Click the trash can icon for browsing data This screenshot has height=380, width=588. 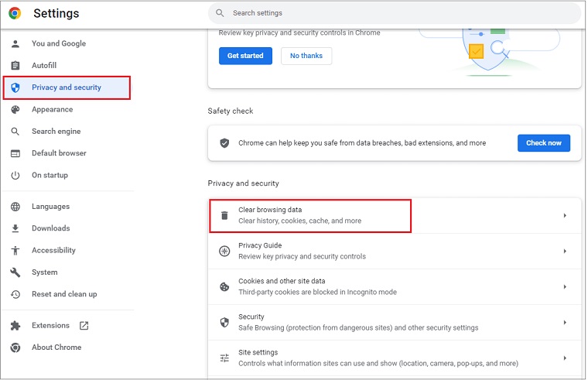point(224,215)
